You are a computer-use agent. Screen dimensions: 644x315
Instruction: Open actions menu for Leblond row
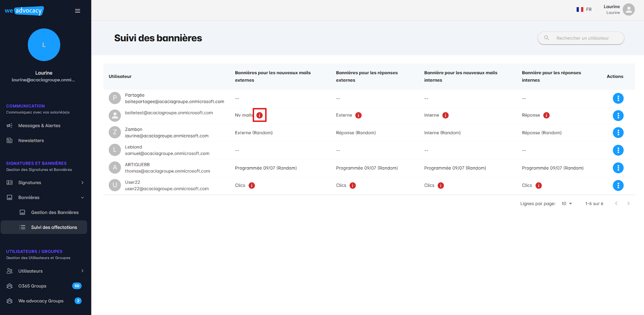pos(618,150)
